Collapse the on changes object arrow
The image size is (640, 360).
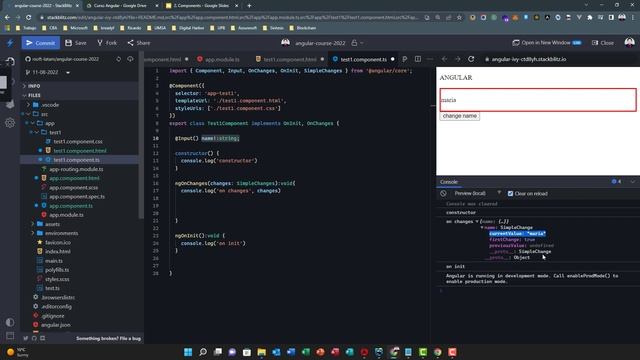(x=477, y=222)
